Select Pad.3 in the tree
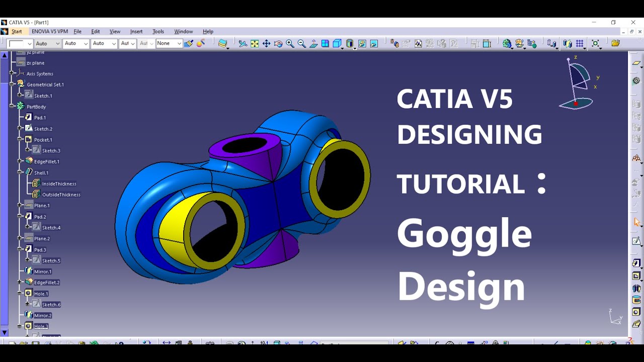 pyautogui.click(x=40, y=250)
